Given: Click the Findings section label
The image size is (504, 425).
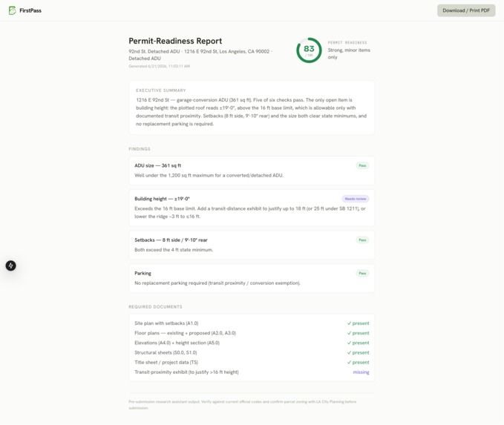Looking at the screenshot, I should [140, 149].
